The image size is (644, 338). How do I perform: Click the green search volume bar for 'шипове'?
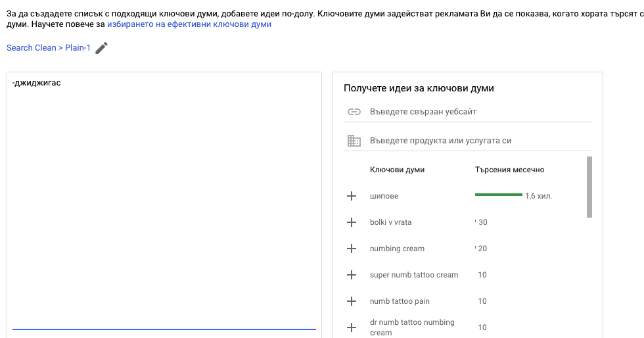click(x=498, y=195)
